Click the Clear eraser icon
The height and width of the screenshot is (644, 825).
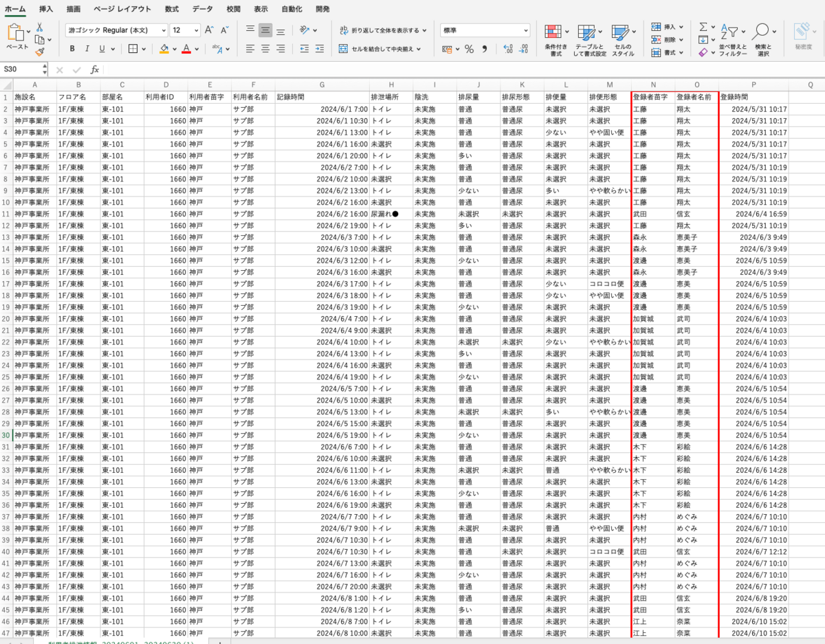[703, 52]
